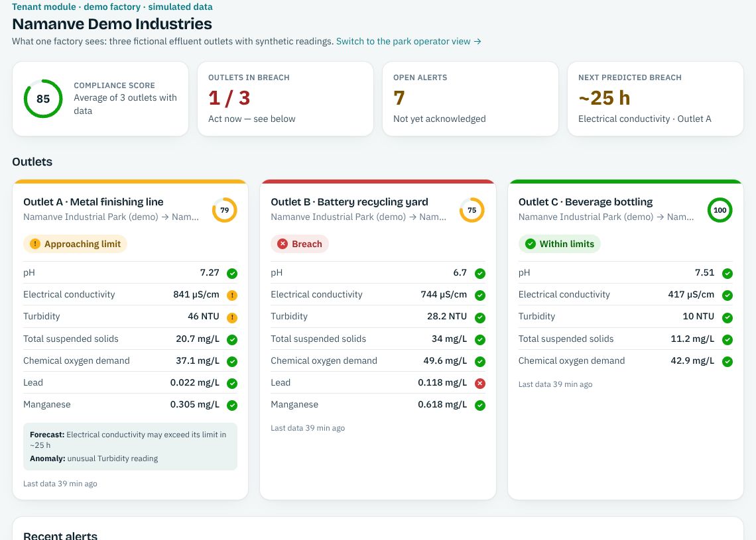The height and width of the screenshot is (540, 756).
Task: Click the Recent alerts heading
Action: pos(60,535)
